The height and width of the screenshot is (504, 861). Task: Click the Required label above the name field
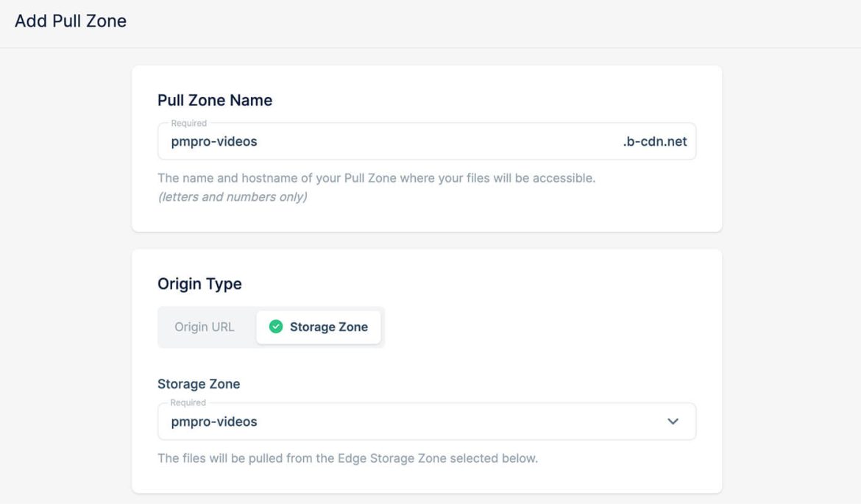click(x=183, y=124)
